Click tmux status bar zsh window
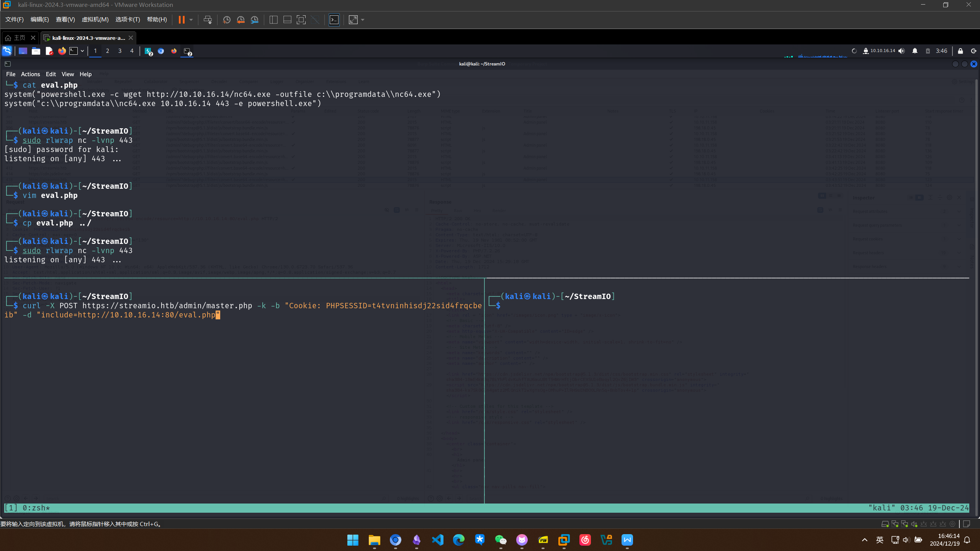This screenshot has width=980, height=551. pos(36,508)
